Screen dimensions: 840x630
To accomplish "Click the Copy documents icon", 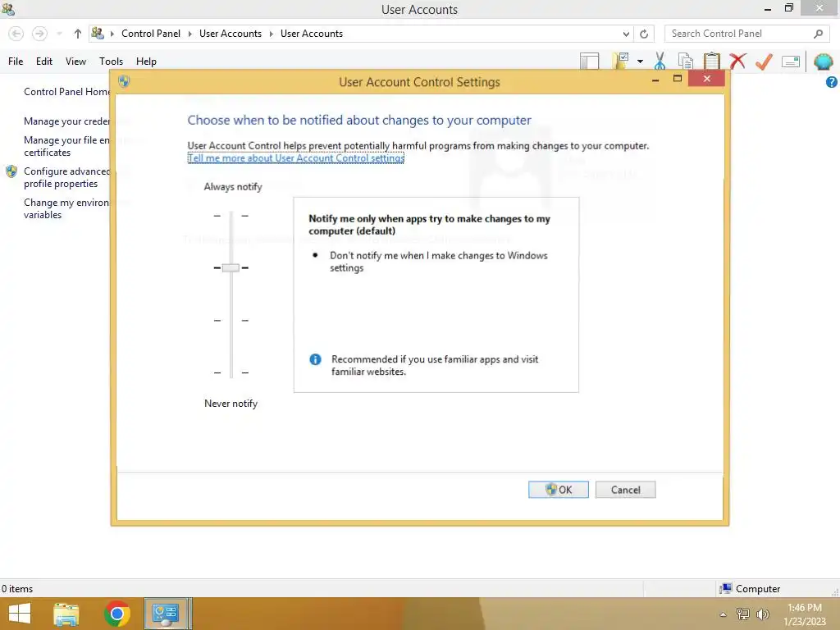I will click(x=685, y=61).
